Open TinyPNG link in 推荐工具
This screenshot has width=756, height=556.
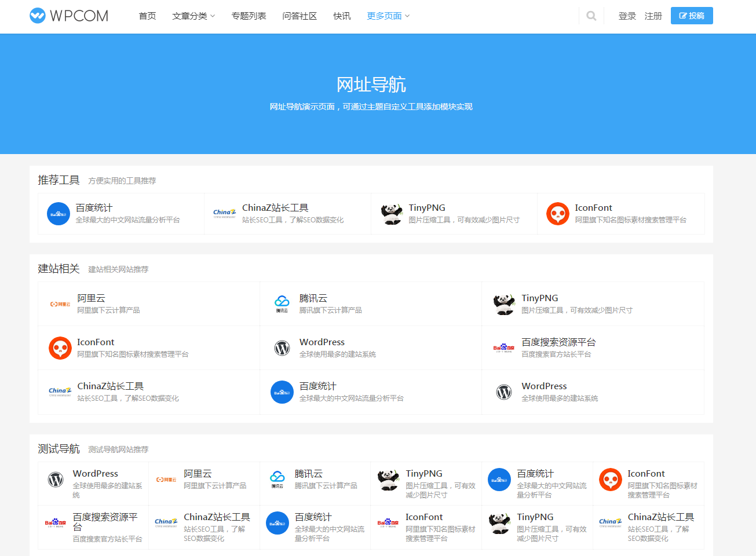point(427,208)
